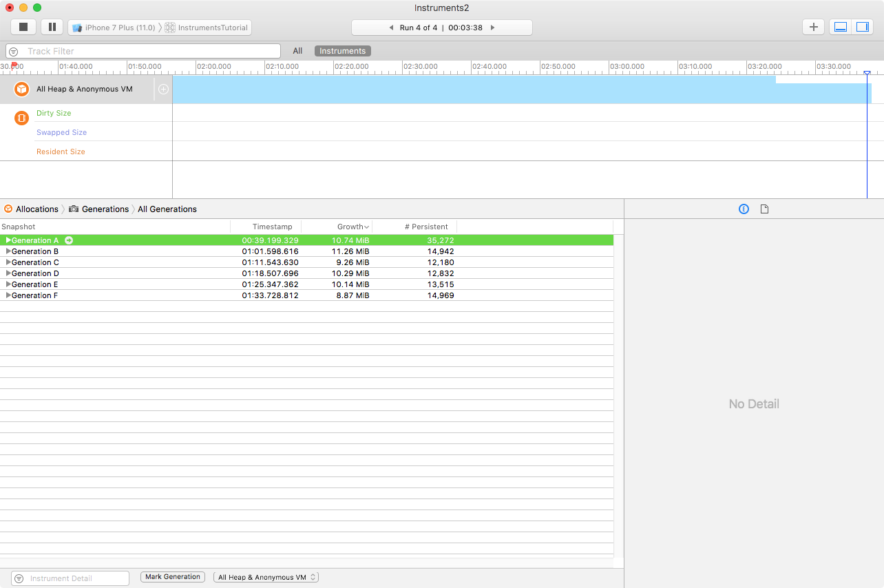This screenshot has width=884, height=588.
Task: Switch to the Instruments tab
Action: tap(343, 51)
